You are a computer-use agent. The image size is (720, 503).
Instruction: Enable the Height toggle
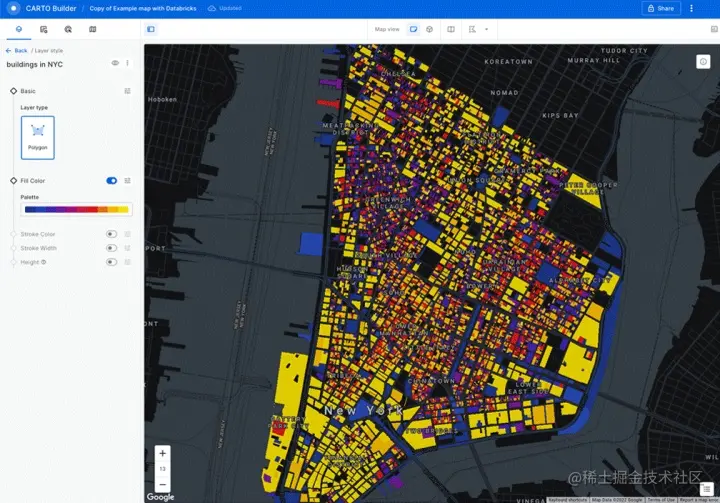click(x=112, y=262)
